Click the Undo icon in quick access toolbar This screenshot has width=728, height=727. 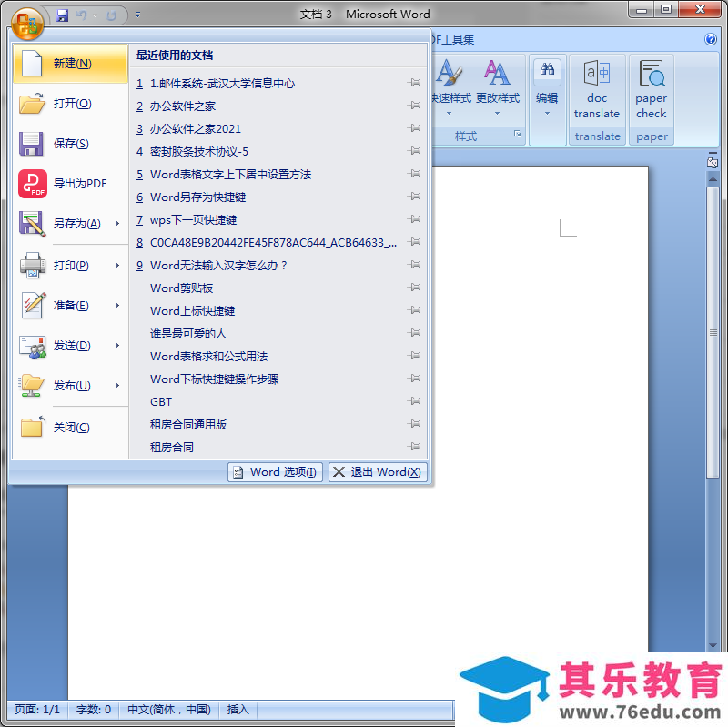(82, 15)
